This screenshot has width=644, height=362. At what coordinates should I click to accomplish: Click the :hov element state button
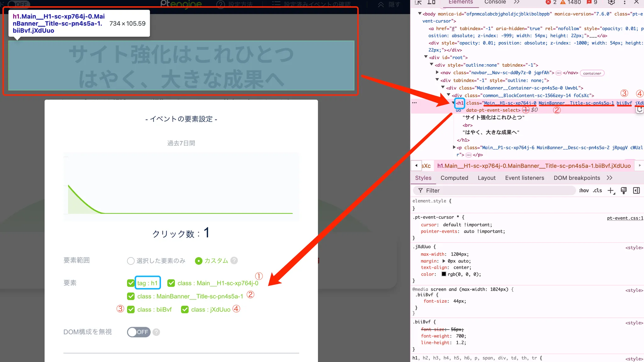point(584,191)
